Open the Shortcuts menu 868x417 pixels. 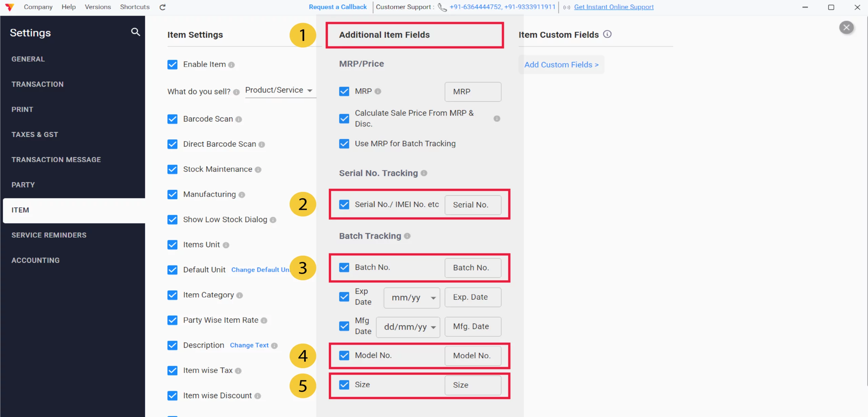tap(135, 7)
